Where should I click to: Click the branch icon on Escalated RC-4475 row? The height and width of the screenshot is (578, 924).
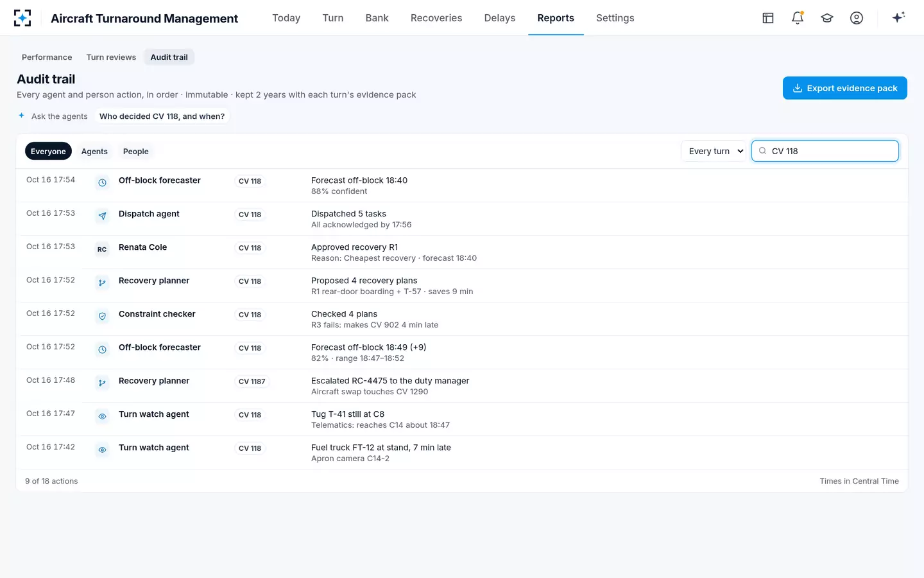point(102,383)
